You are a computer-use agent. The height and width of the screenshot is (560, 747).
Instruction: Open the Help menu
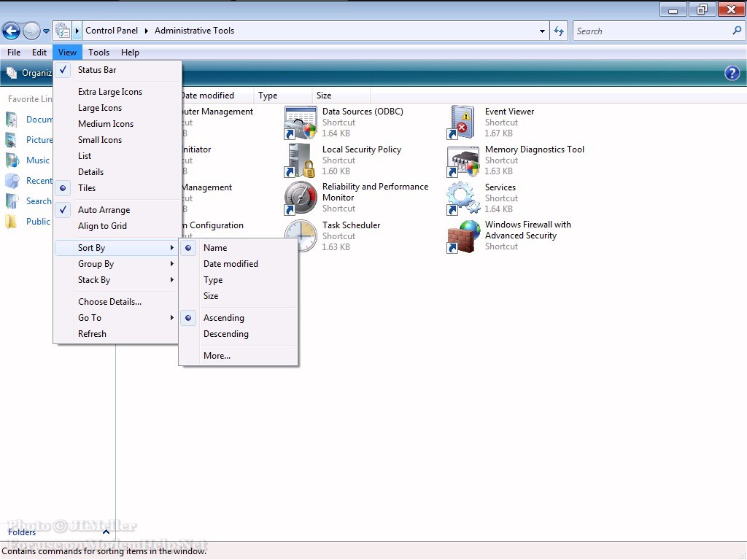click(x=130, y=52)
